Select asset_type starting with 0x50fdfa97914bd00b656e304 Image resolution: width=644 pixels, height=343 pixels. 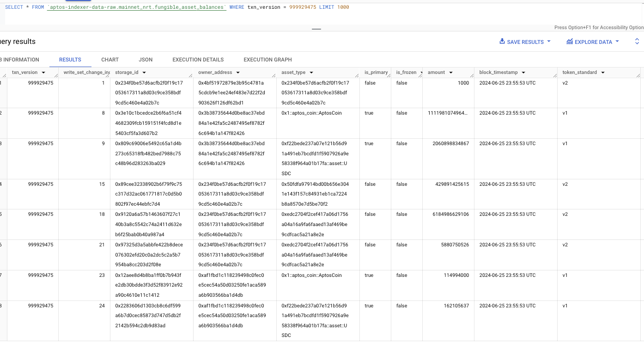tap(315, 194)
